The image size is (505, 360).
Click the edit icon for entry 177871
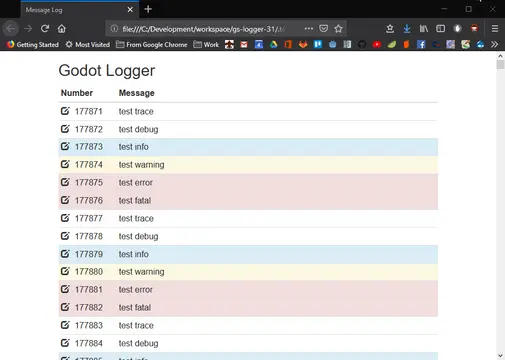pos(65,111)
